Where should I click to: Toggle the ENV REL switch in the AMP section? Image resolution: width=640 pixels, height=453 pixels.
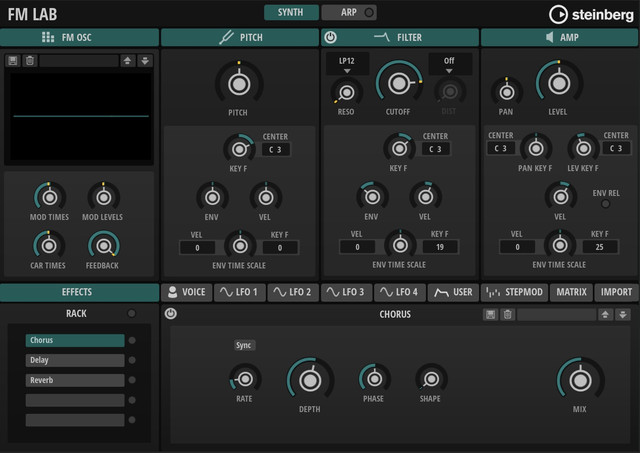(606, 204)
